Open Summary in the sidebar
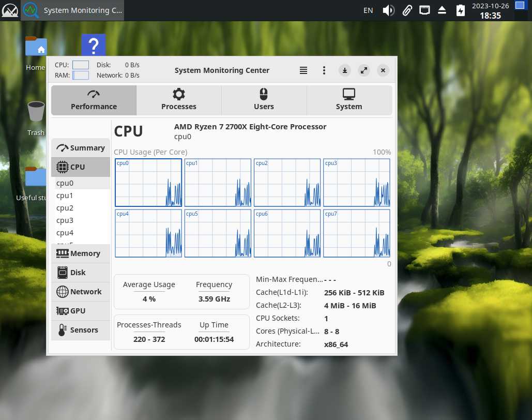The image size is (532, 420). point(81,148)
